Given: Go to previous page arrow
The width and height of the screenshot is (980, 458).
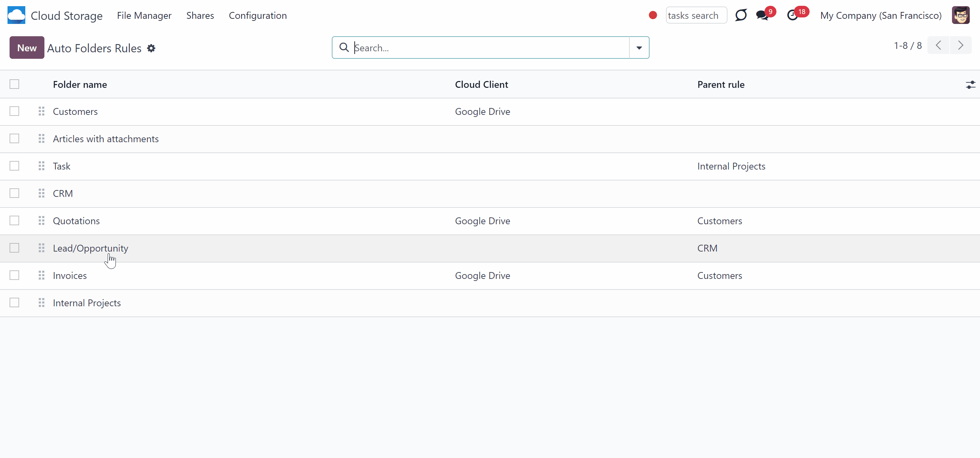Looking at the screenshot, I should click(x=939, y=45).
